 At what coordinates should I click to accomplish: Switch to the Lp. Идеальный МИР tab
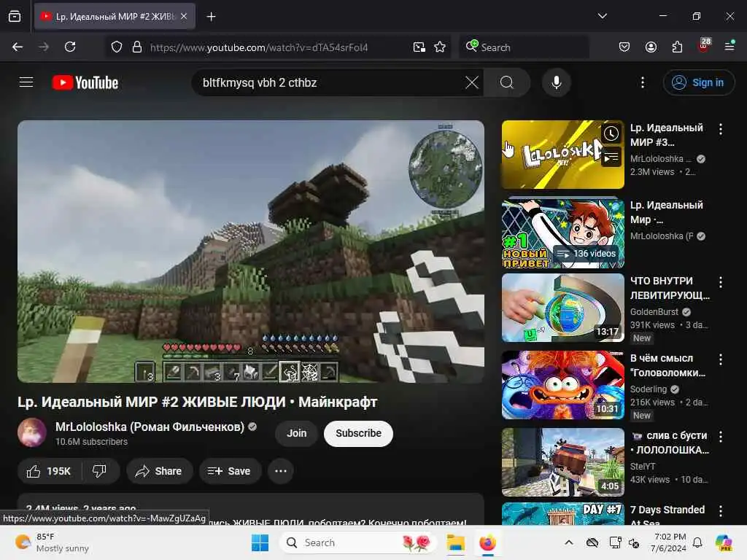click(115, 16)
